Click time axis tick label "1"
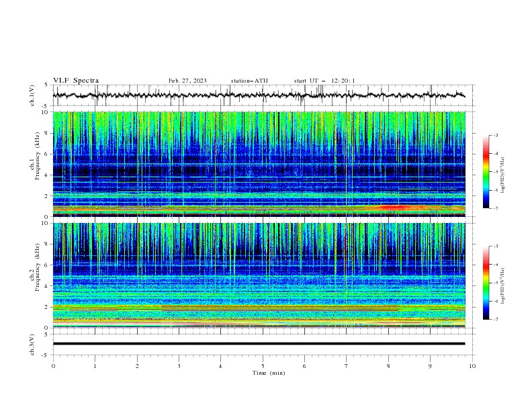The width and height of the screenshot is (532, 411). pyautogui.click(x=95, y=366)
